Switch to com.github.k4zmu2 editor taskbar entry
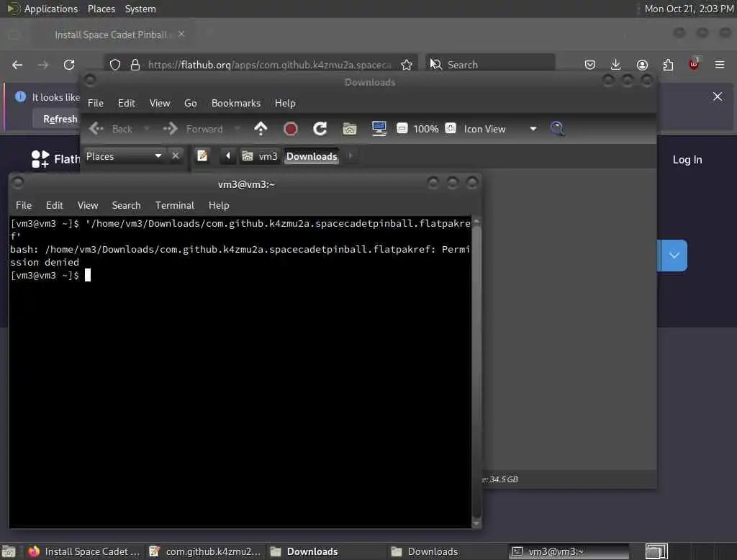The image size is (737, 560). (x=204, y=551)
